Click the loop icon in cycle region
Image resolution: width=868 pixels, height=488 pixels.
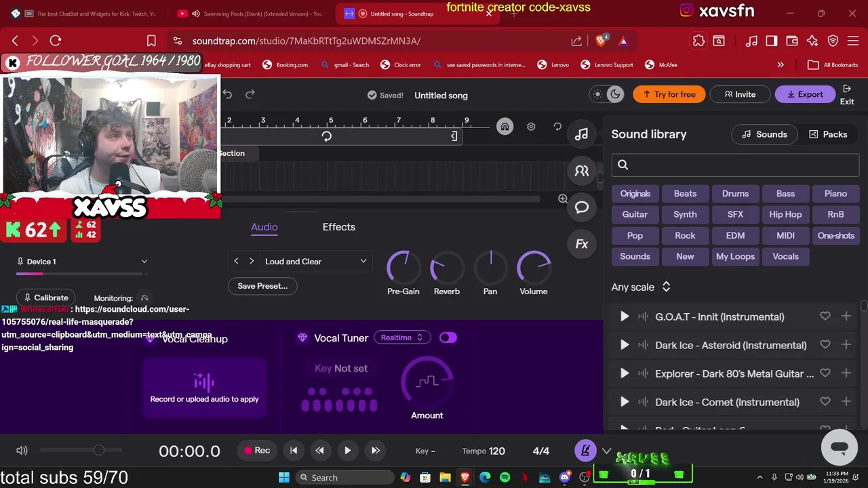326,136
